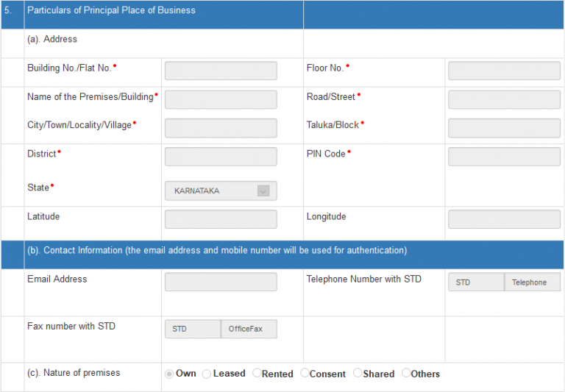565x392 pixels.
Task: Click the Latitude input box
Action: pos(221,219)
